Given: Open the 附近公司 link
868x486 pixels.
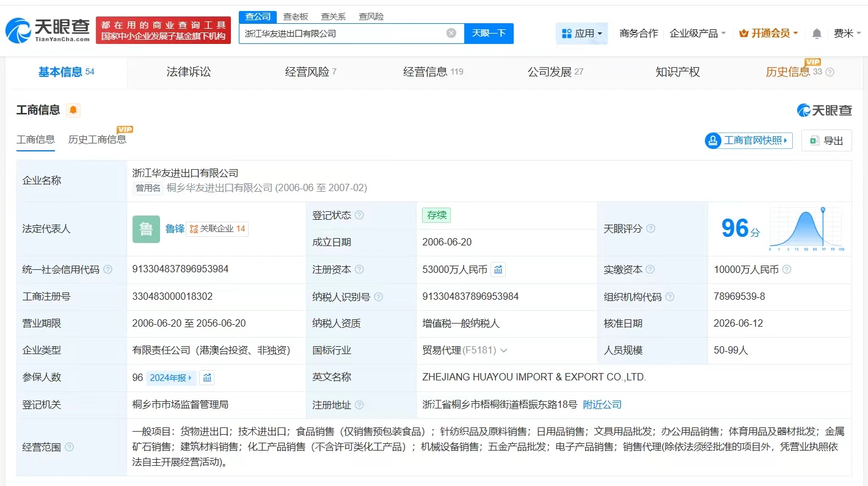Looking at the screenshot, I should 602,405.
